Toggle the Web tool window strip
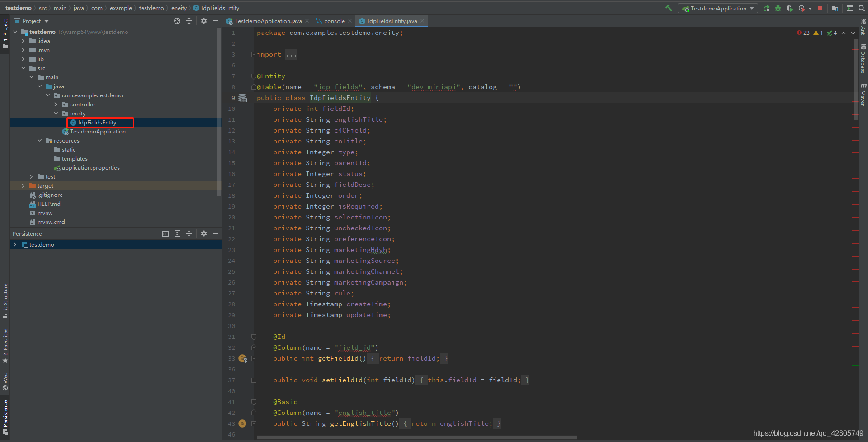Viewport: 868px width, 442px height. click(5, 382)
